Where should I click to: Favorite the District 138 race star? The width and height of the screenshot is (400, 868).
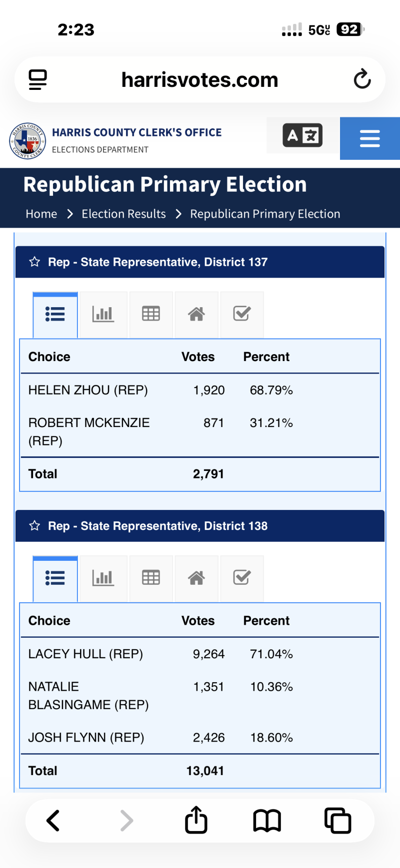(34, 525)
